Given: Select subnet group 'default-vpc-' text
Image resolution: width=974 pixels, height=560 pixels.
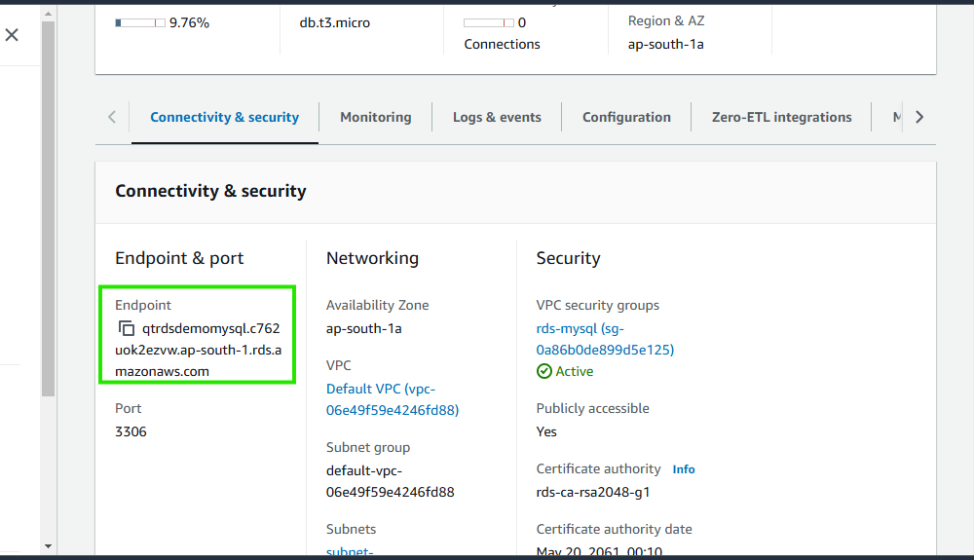Looking at the screenshot, I should pyautogui.click(x=364, y=470).
